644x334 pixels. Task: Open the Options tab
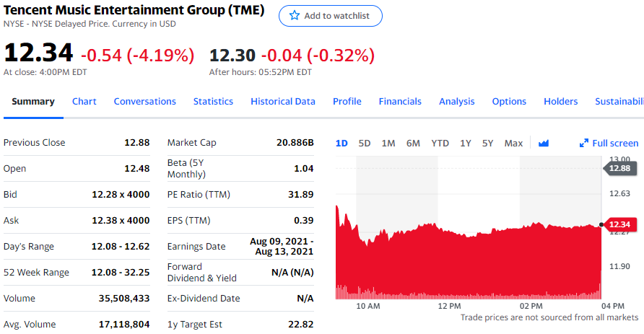coord(509,101)
